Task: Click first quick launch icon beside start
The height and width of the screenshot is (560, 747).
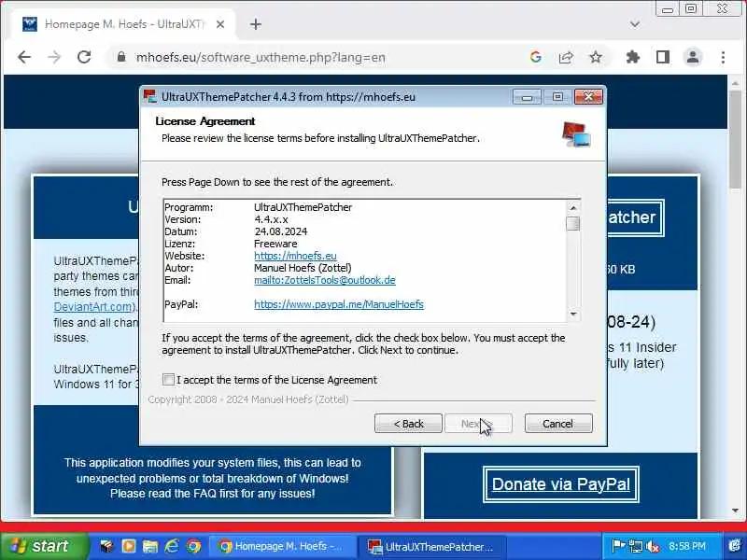Action: point(106,546)
